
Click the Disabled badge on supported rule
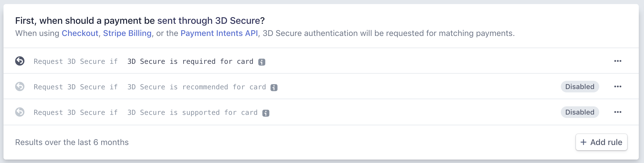tap(579, 112)
